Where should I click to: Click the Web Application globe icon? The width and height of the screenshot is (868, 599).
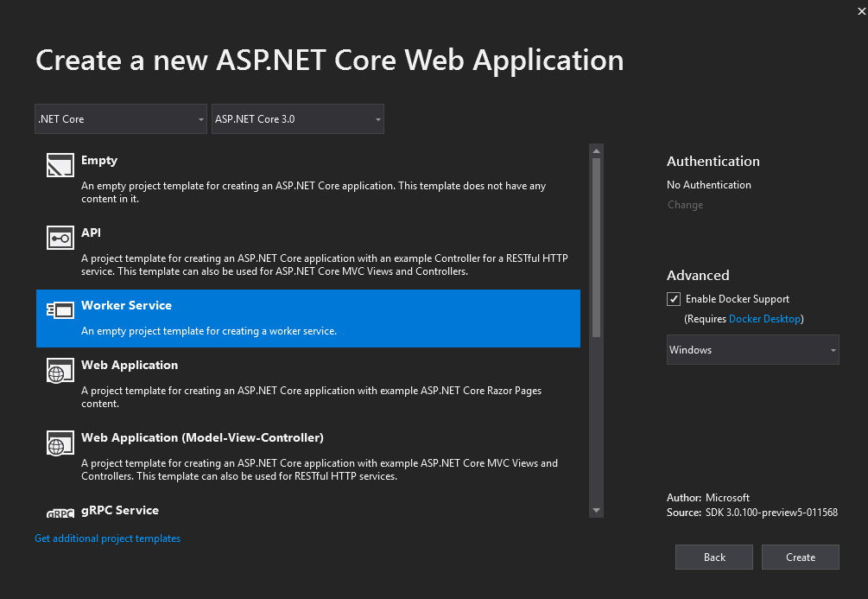coord(60,370)
